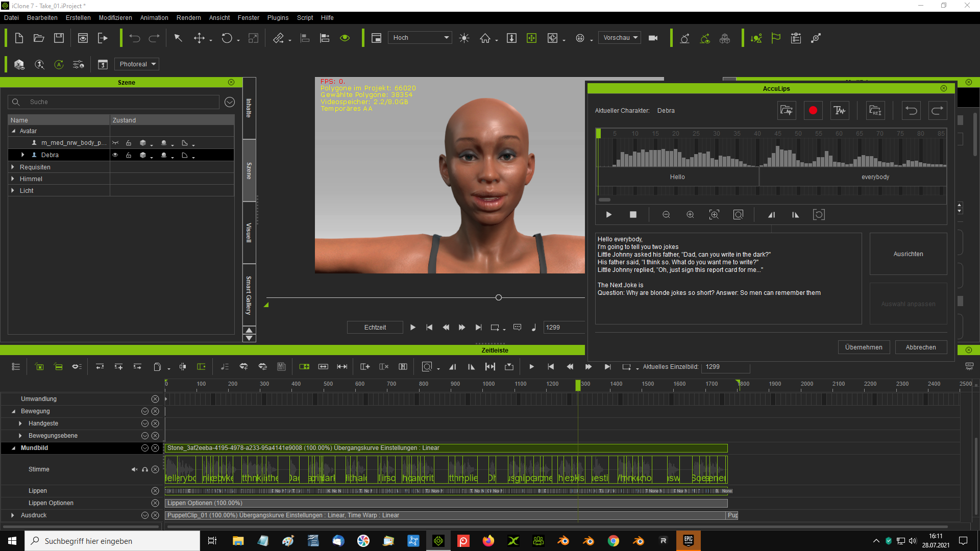Image resolution: width=980 pixels, height=551 pixels.
Task: Choose the Select arrow tool
Action: click(x=178, y=38)
